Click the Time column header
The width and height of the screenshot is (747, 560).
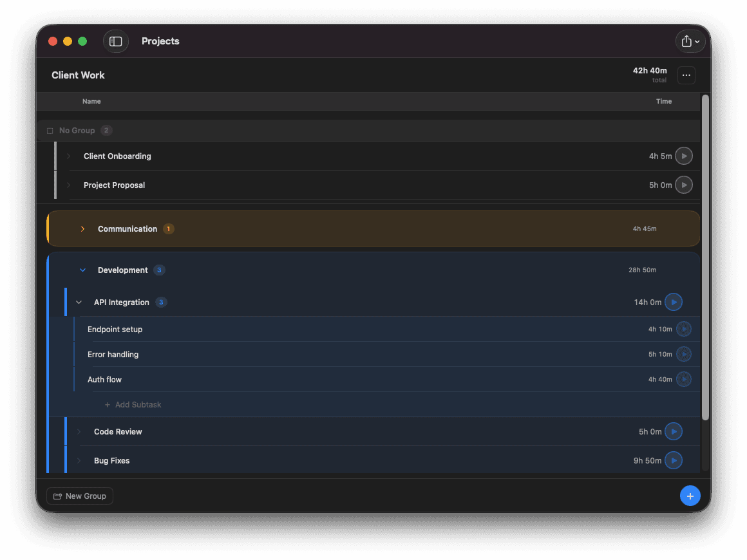click(664, 101)
